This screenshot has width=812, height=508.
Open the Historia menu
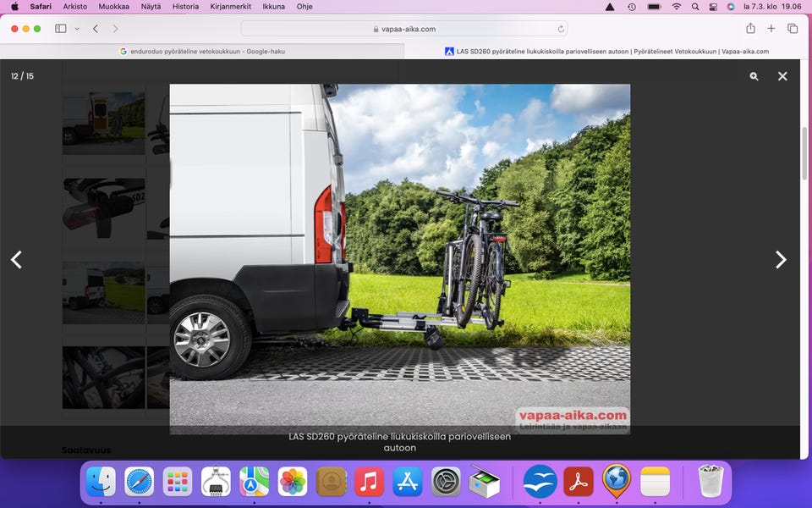[x=185, y=7]
